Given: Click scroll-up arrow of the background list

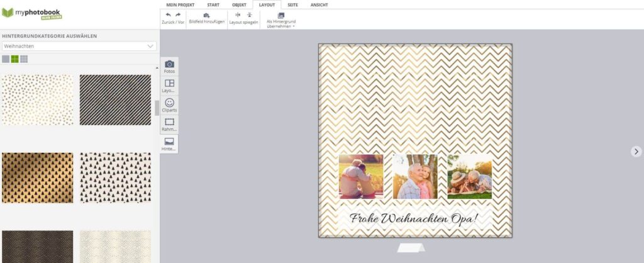Looking at the screenshot, I should coord(157,68).
